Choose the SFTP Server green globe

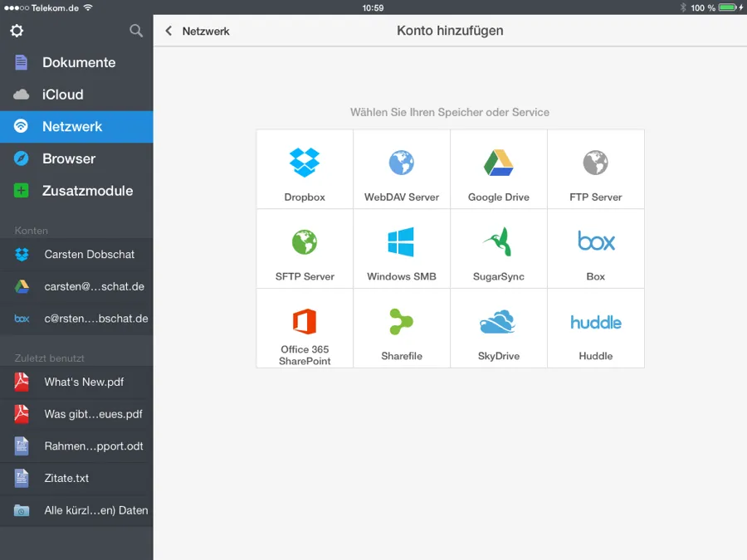pos(305,242)
